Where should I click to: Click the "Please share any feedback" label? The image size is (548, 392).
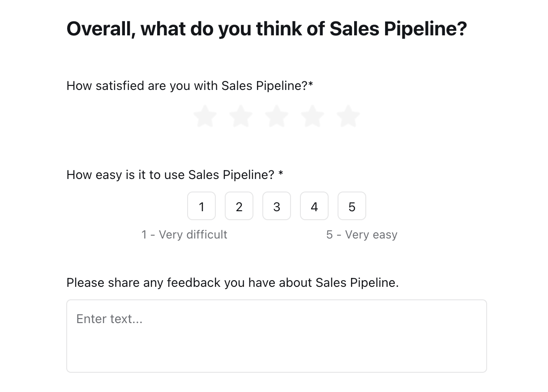click(x=232, y=283)
